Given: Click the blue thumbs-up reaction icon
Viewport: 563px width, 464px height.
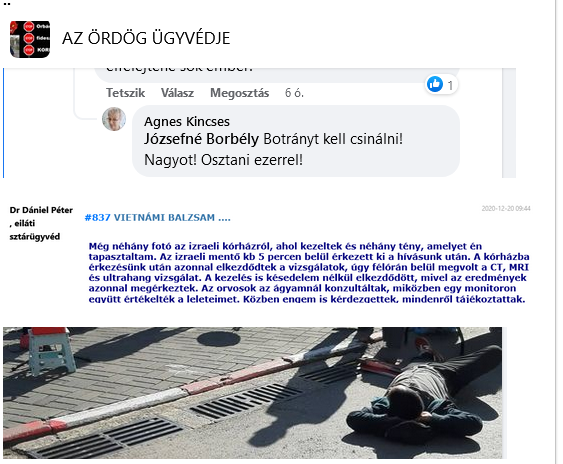Looking at the screenshot, I should coord(435,84).
